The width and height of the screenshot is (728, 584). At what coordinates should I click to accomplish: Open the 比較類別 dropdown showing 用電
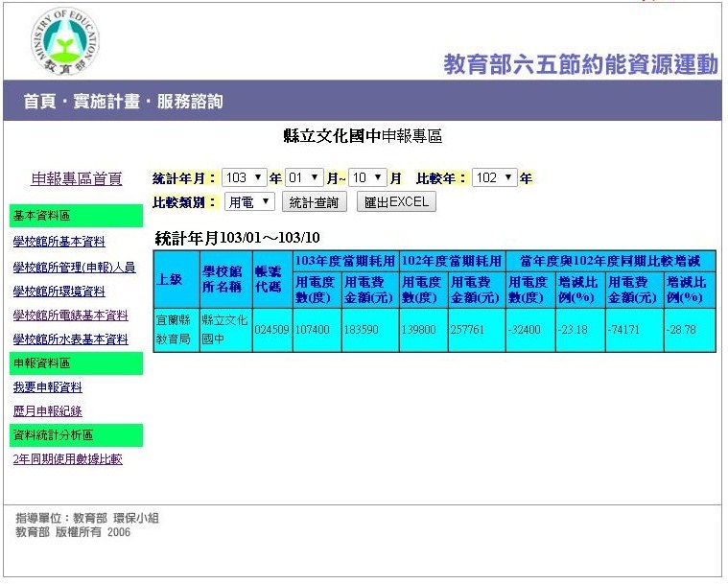click(x=249, y=202)
